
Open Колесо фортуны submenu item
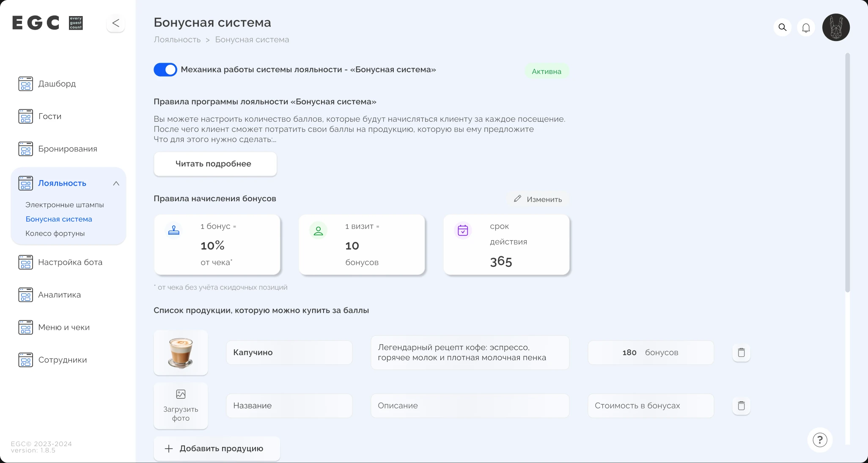click(55, 233)
